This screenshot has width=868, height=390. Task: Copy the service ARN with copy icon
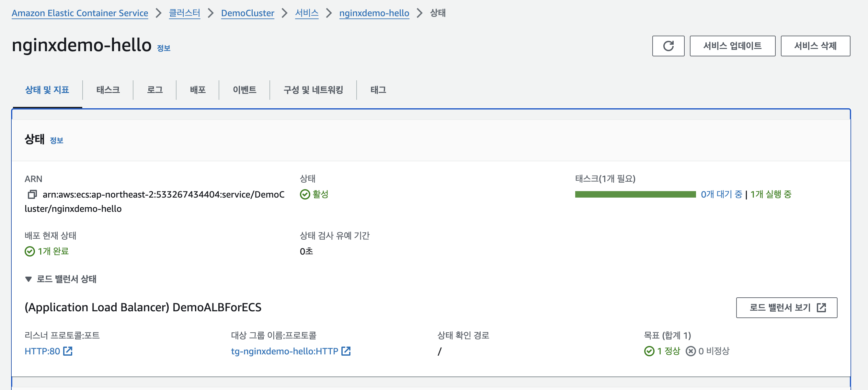(32, 194)
